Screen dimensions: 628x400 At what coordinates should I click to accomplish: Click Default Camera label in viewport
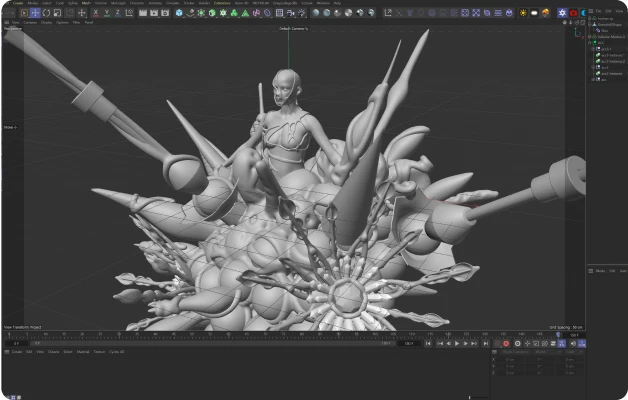[x=294, y=28]
